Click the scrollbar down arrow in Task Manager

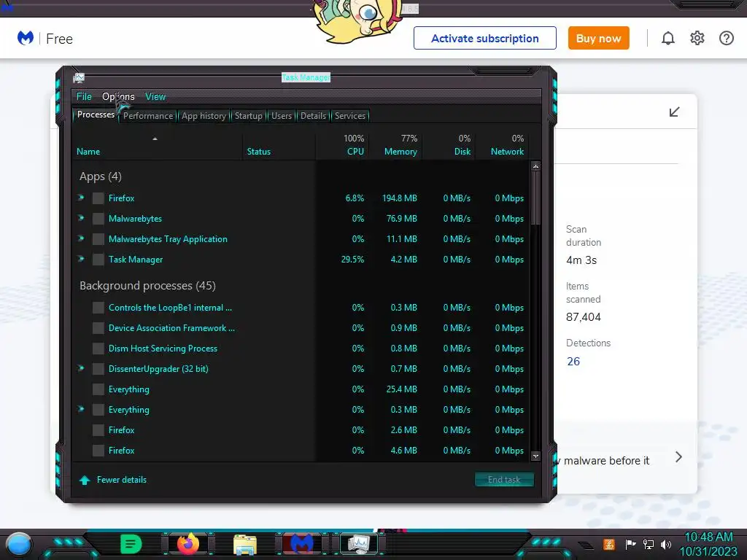coord(536,456)
